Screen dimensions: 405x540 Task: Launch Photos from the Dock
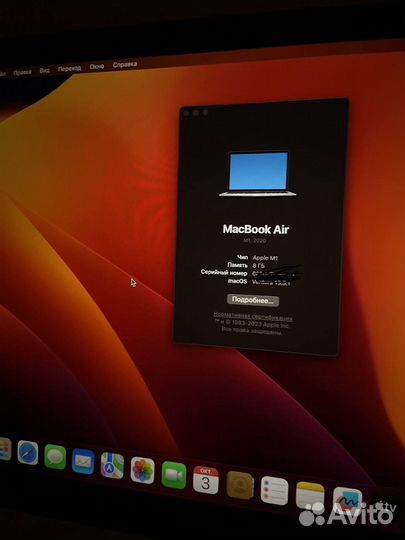143,470
